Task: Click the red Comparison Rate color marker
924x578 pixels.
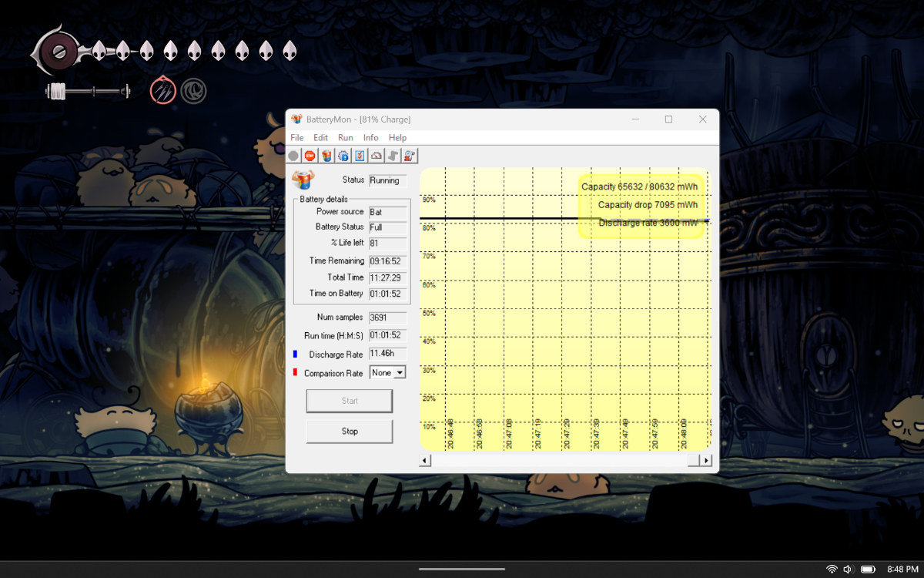Action: click(295, 373)
